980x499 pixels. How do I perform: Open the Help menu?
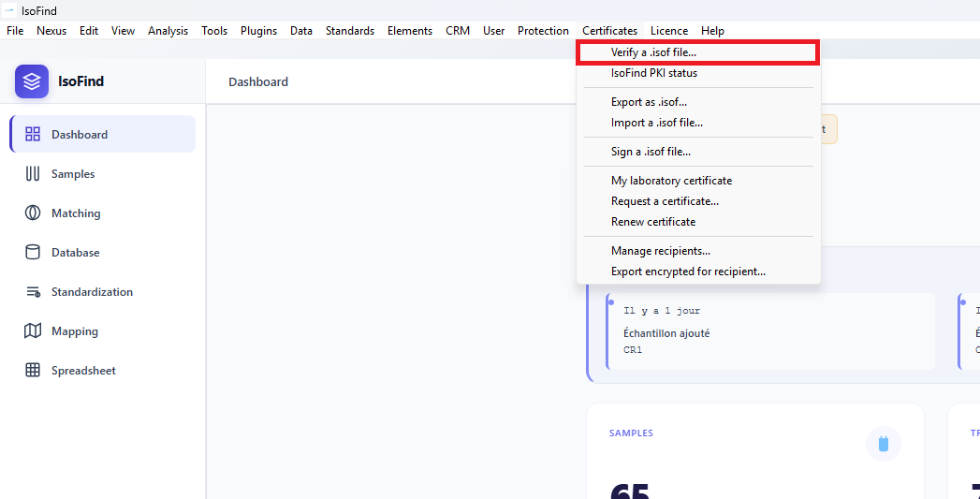click(712, 31)
